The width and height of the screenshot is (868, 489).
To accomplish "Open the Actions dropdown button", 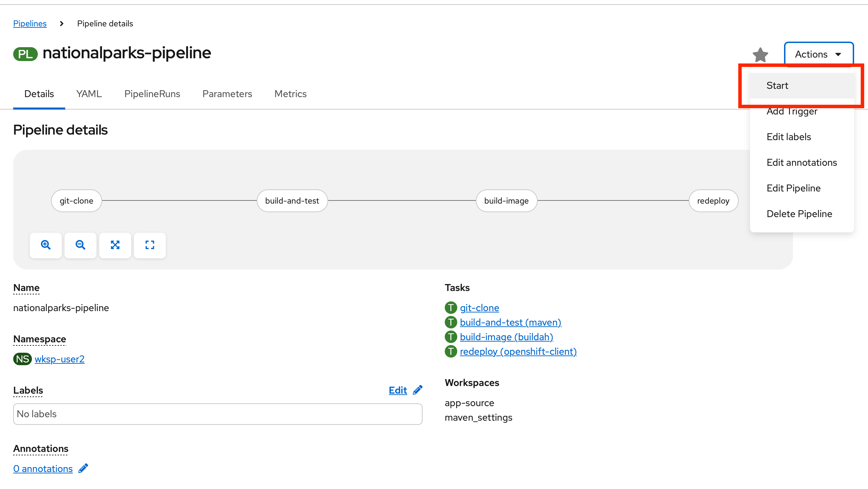I will coord(818,54).
